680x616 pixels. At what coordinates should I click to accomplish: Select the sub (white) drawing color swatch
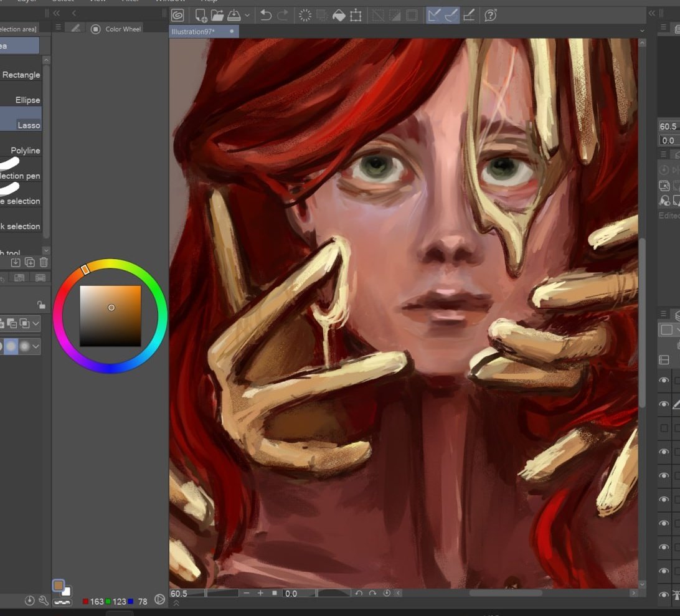pyautogui.click(x=67, y=592)
